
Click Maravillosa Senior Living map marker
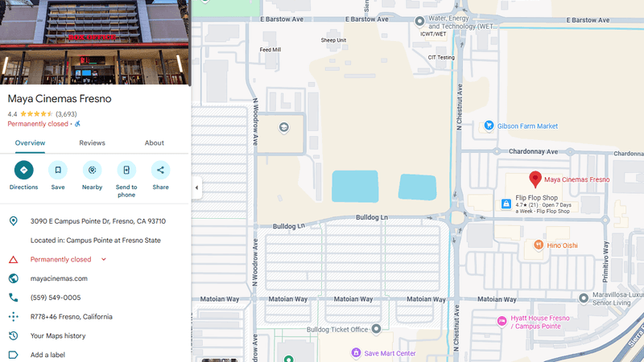pos(583,298)
